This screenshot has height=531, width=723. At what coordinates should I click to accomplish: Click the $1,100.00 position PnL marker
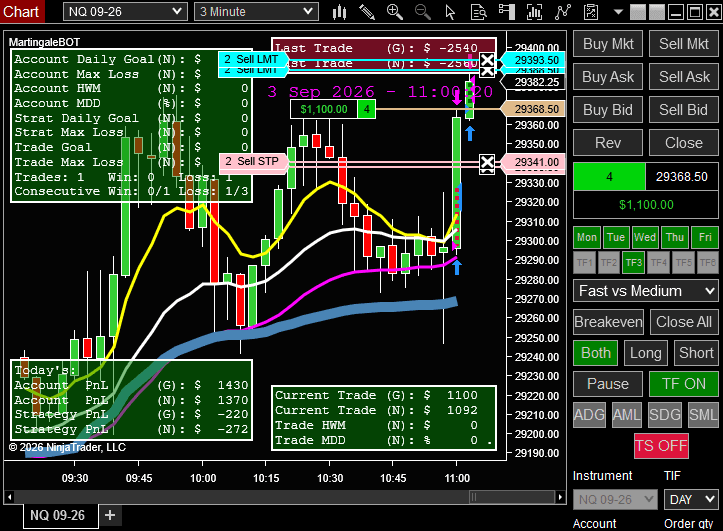324,109
